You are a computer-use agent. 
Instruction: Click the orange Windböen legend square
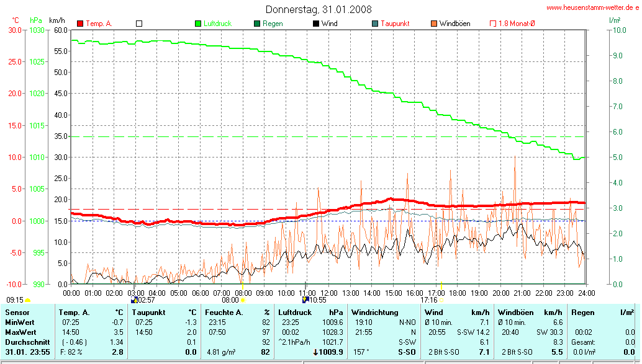(x=433, y=24)
